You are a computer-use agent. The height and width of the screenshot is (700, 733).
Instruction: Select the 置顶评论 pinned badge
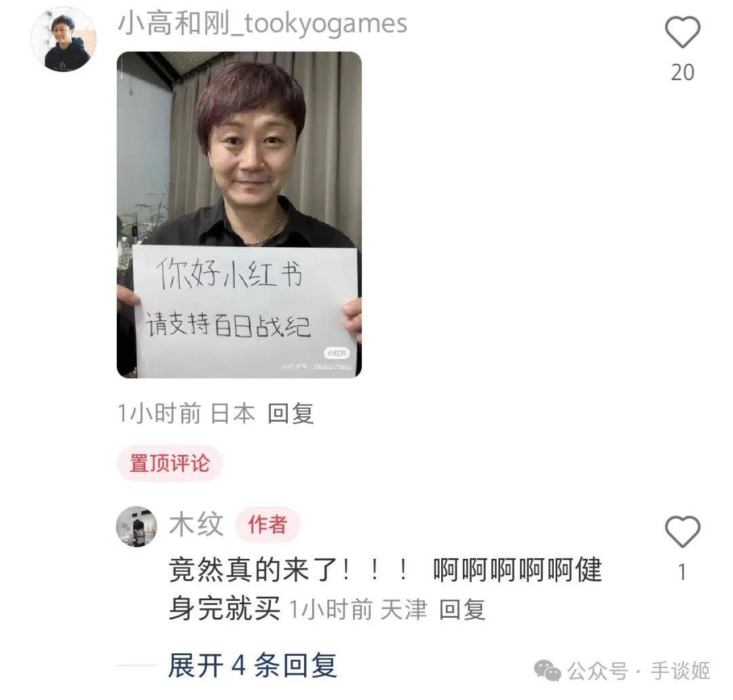(x=169, y=463)
